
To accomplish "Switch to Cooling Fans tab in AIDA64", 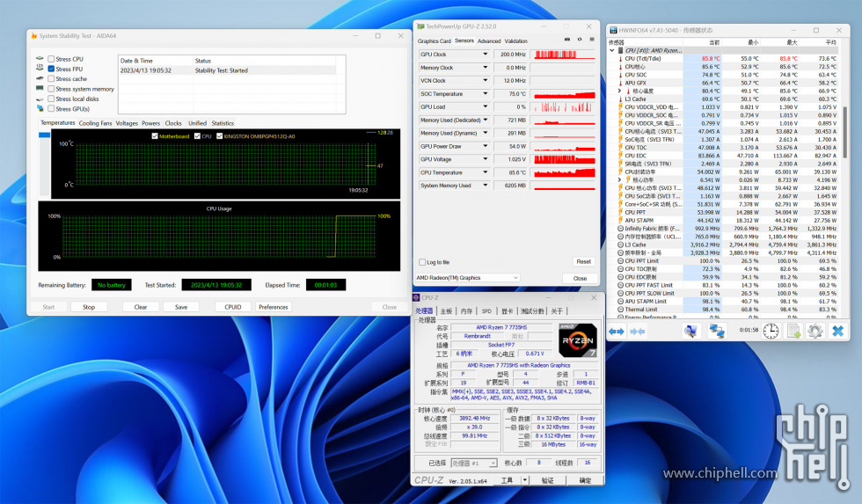I will (x=95, y=123).
